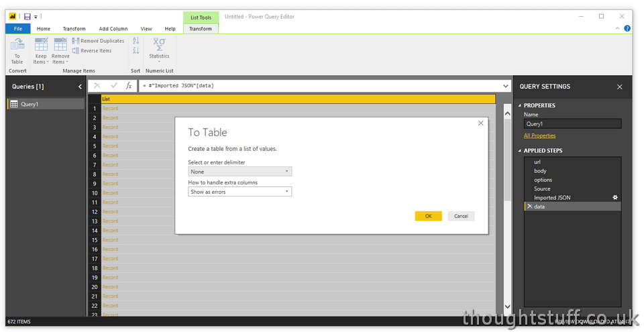Sort the list descending
This screenshot has width=644, height=332.
[x=136, y=51]
